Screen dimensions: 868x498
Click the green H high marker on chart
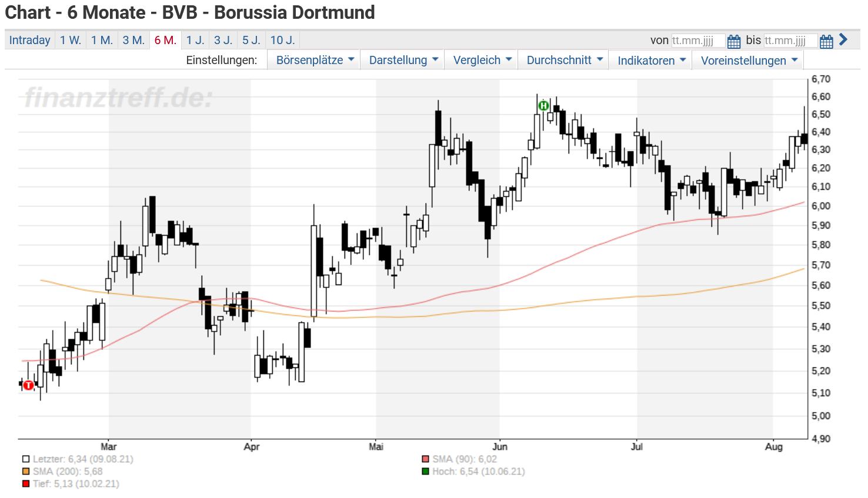pyautogui.click(x=543, y=106)
